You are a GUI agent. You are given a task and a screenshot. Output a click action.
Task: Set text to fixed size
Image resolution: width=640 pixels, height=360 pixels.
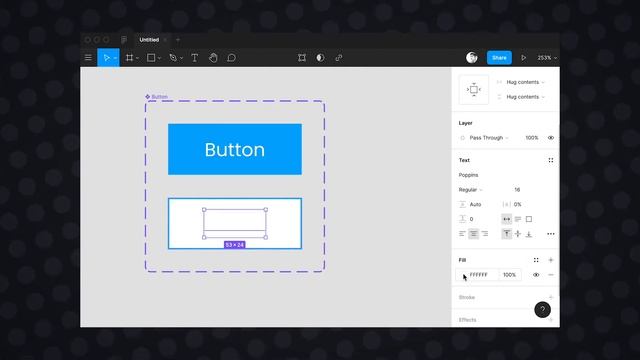[529, 219]
